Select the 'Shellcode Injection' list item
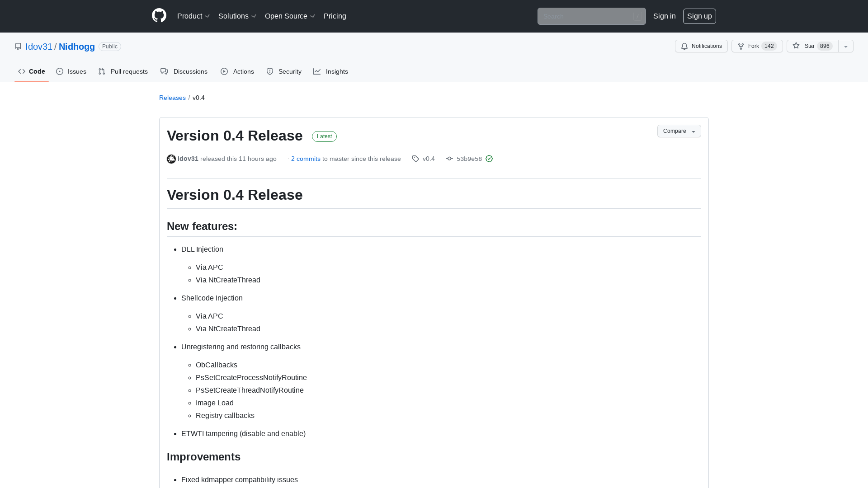The image size is (868, 488). (x=212, y=298)
